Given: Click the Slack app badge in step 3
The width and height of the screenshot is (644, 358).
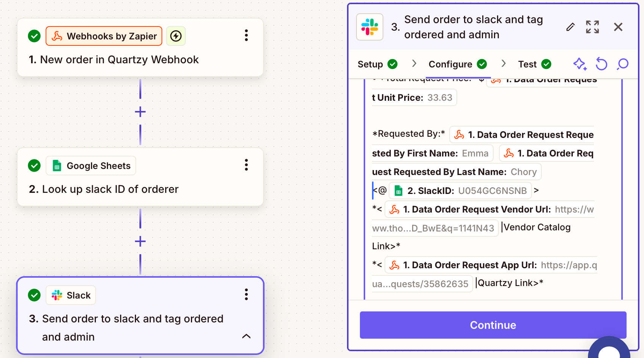Looking at the screenshot, I should tap(71, 295).
